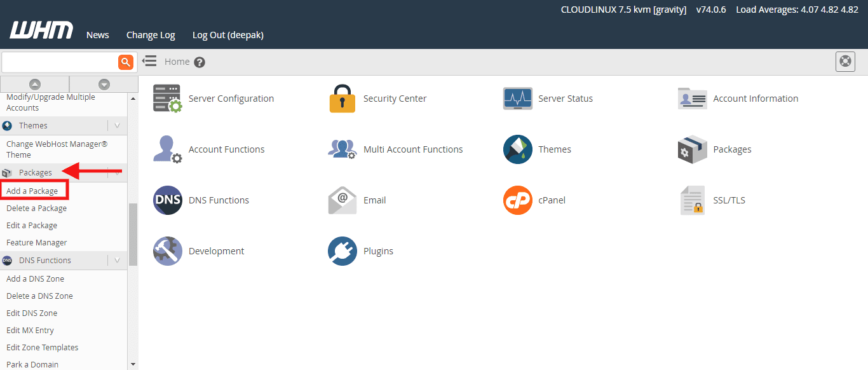Collapse all sidebar categories with up arrow

coord(35,85)
